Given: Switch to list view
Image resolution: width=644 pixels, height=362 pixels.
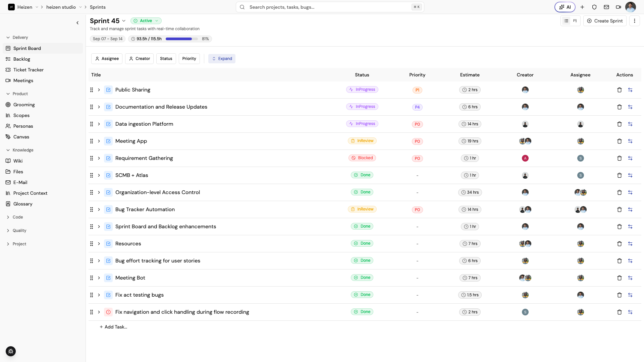Looking at the screenshot, I should [566, 21].
